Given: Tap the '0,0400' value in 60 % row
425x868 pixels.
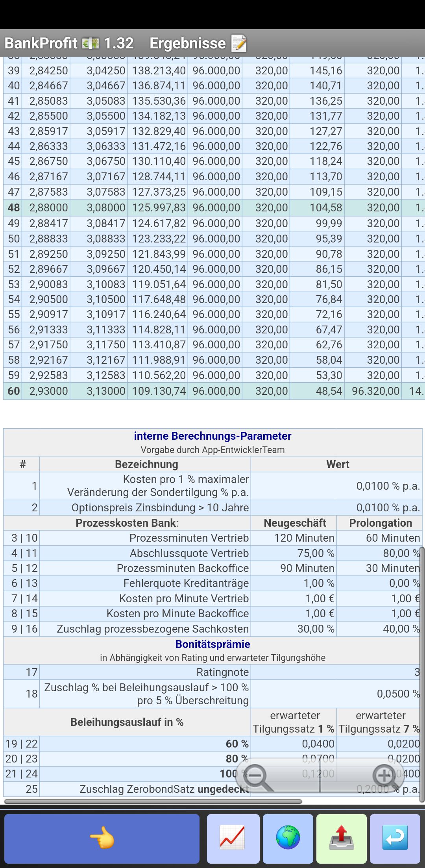Looking at the screenshot, I should coord(318,744).
